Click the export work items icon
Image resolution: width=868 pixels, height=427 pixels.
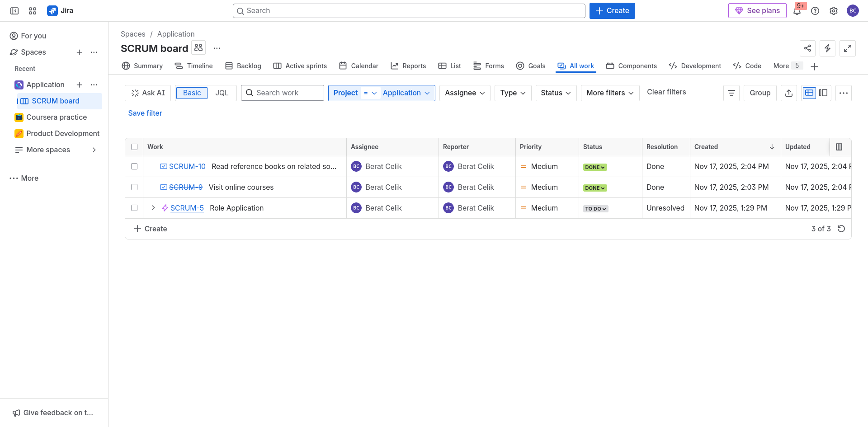pyautogui.click(x=788, y=93)
